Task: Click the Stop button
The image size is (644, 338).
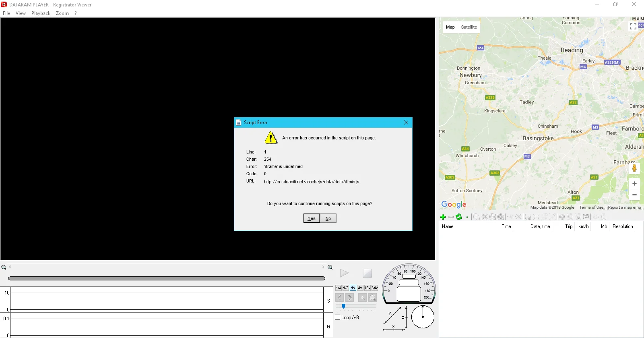Action: [367, 273]
